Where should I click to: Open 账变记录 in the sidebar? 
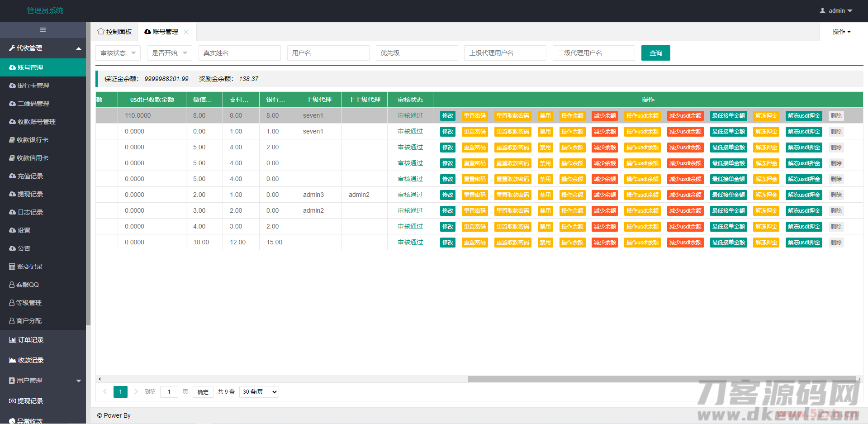click(x=29, y=267)
